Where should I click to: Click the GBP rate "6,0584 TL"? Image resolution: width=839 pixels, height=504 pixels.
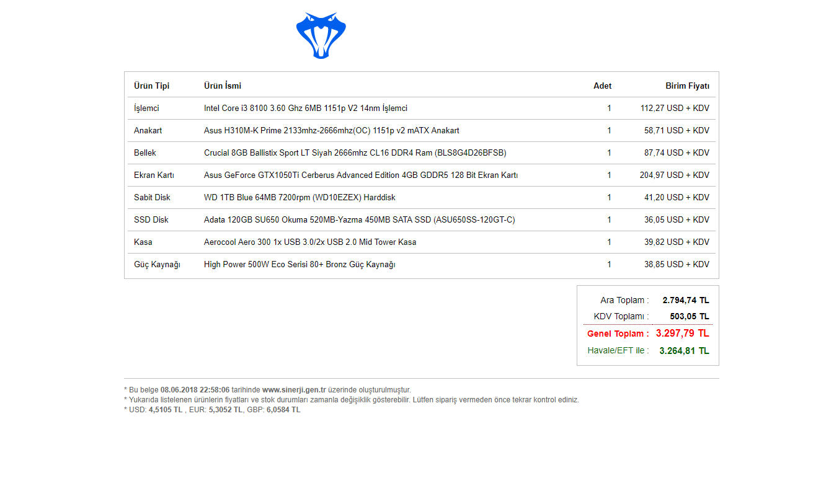point(283,410)
